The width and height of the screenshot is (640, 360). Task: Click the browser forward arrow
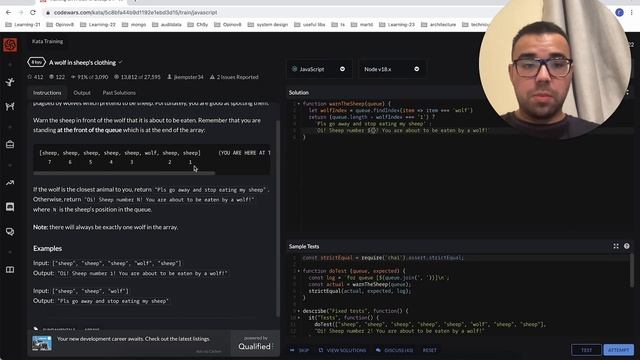(x=21, y=13)
